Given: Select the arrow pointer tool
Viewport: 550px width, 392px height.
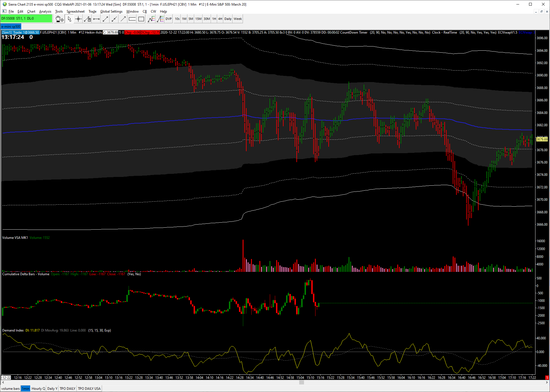Looking at the screenshot, I should tap(69, 19).
